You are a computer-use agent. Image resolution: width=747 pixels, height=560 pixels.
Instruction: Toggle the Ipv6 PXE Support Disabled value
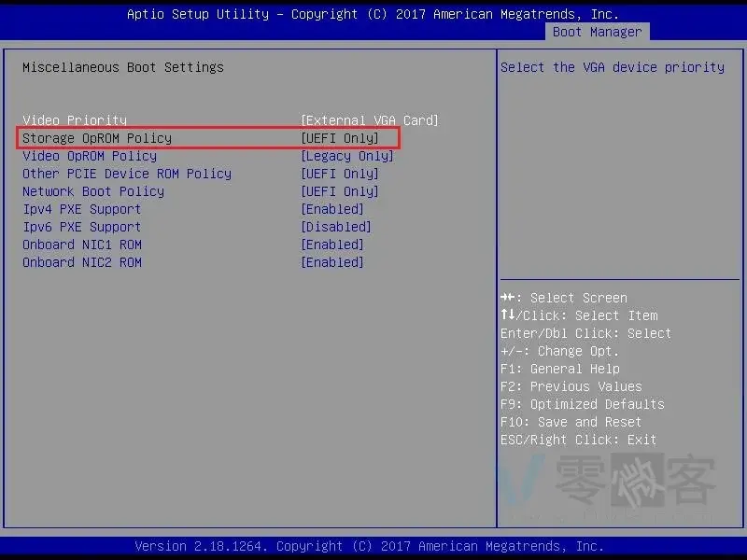335,227
